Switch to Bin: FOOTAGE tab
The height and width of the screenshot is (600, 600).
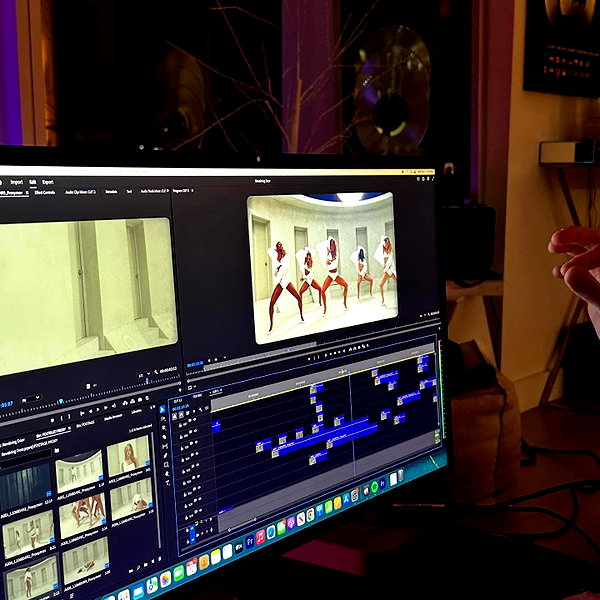tap(85, 424)
